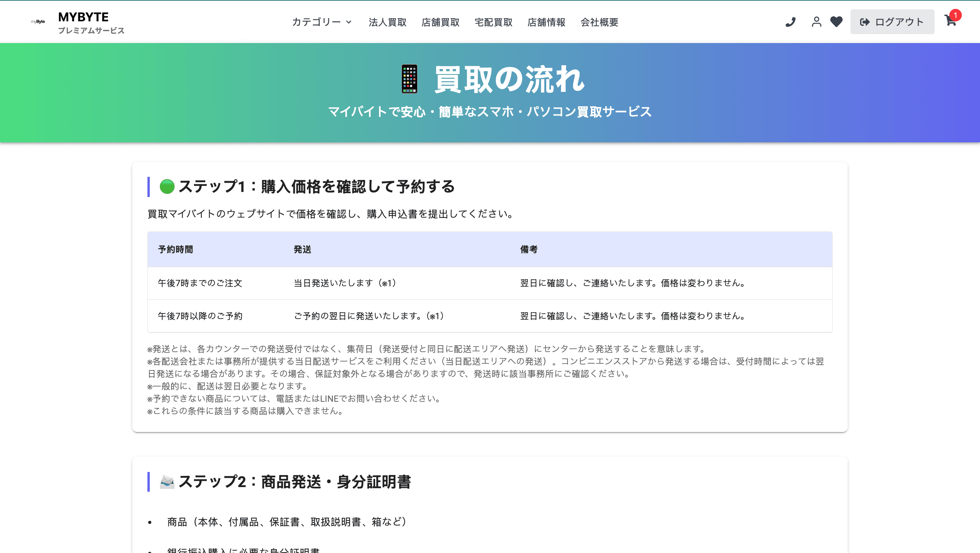Navigate to the 会社概要 page
The height and width of the screenshot is (553, 980).
click(599, 22)
